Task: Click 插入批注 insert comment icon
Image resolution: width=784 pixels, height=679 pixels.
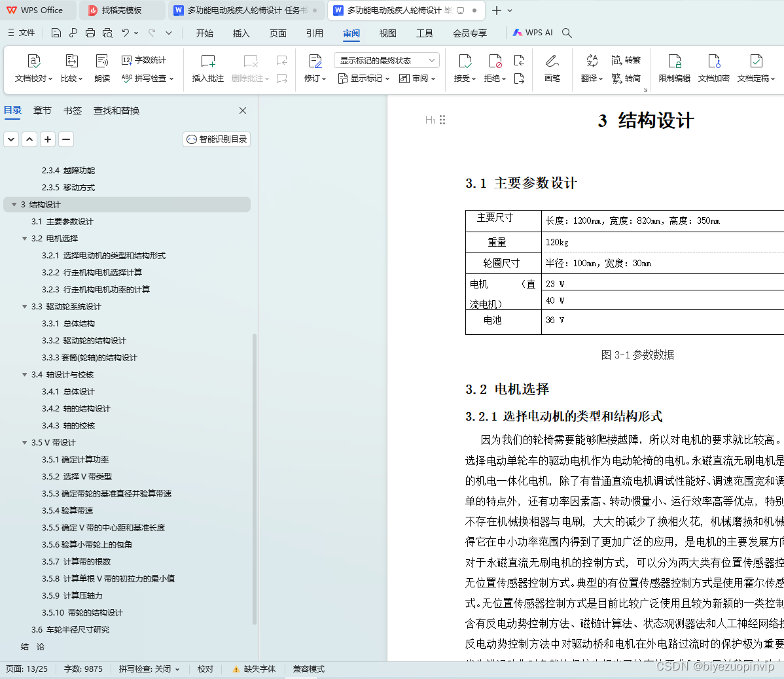Action: point(208,68)
